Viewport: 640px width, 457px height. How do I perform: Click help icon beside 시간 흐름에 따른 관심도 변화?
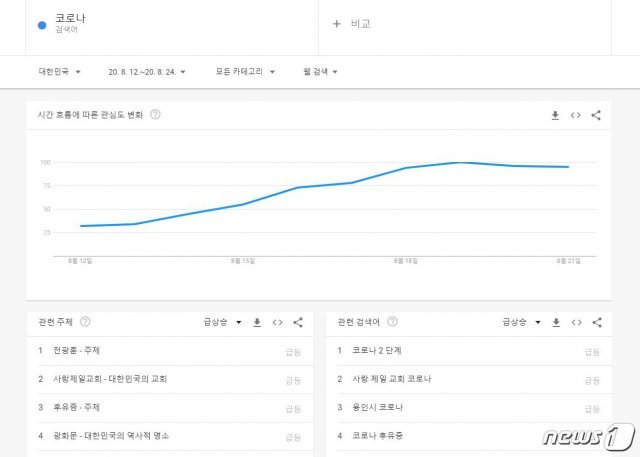point(155,115)
